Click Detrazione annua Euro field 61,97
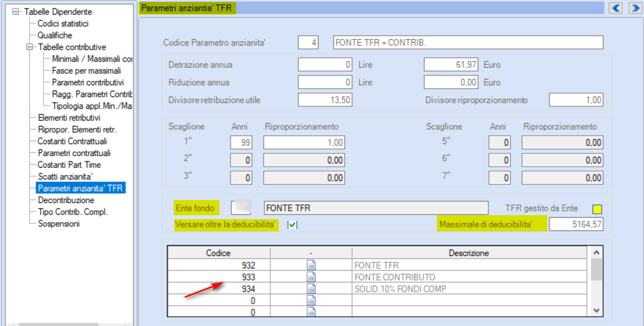Image resolution: width=644 pixels, height=326 pixels. pos(451,65)
